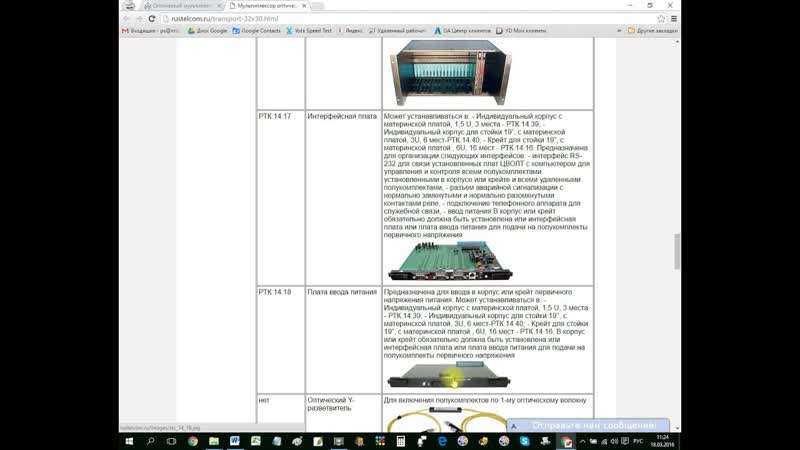Open the Chrome hamburger menu

673,19
